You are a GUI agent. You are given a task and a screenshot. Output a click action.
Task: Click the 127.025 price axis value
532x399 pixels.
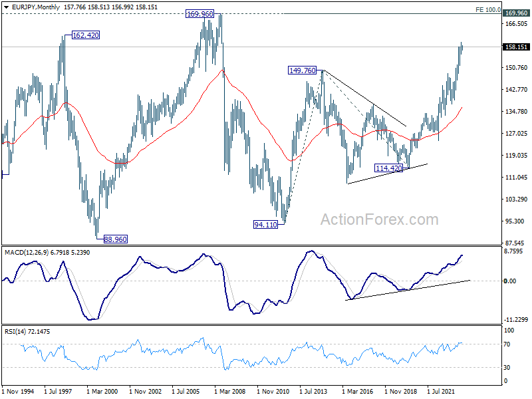coord(516,134)
